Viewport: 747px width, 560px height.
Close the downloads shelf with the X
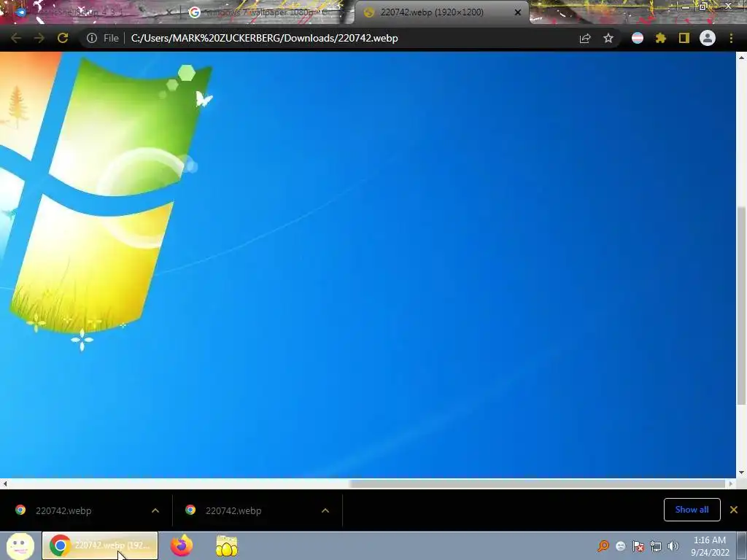pos(734,510)
